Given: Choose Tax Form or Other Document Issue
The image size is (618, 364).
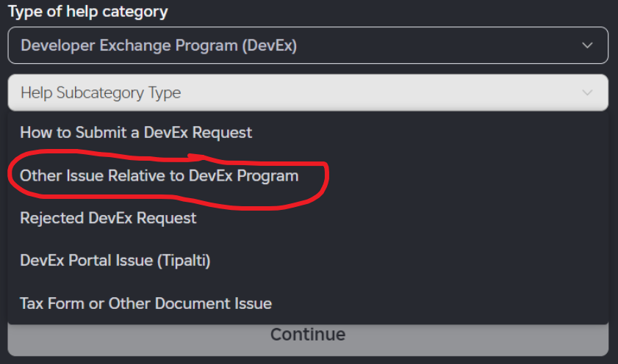Looking at the screenshot, I should pos(146,303).
